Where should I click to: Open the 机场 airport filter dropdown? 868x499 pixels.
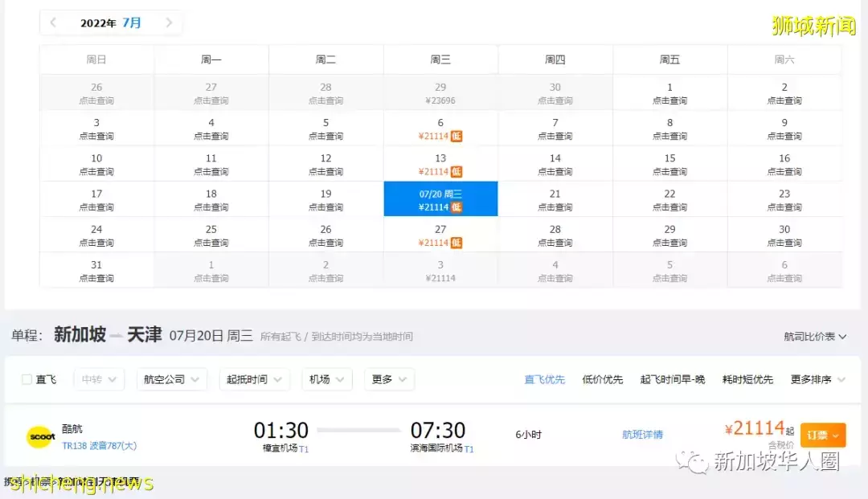pos(326,379)
